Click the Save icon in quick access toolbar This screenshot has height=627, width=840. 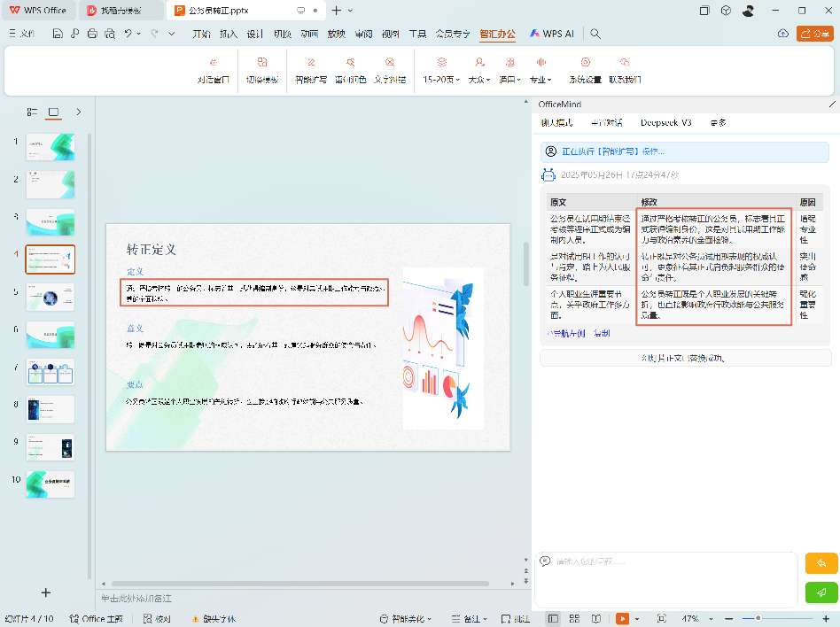pyautogui.click(x=58, y=34)
